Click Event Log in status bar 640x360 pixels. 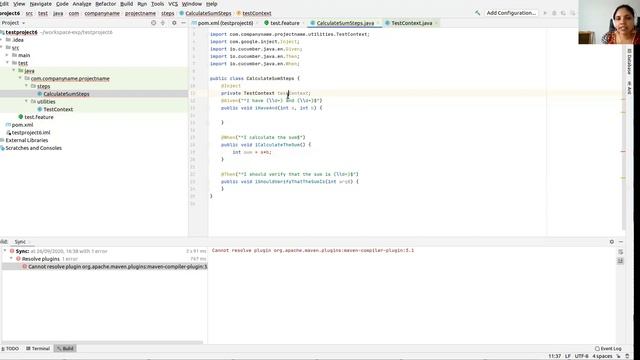pyautogui.click(x=608, y=349)
